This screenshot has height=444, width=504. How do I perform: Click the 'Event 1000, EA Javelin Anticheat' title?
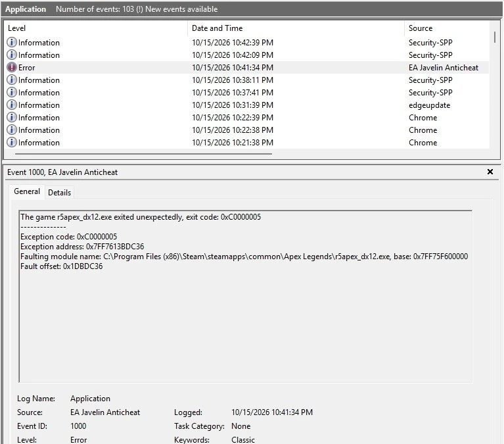pos(62,172)
